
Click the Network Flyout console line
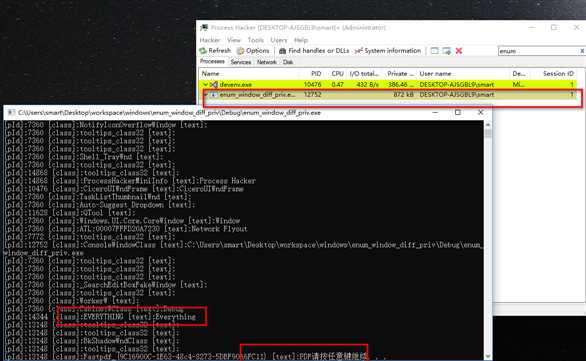click(x=126, y=229)
